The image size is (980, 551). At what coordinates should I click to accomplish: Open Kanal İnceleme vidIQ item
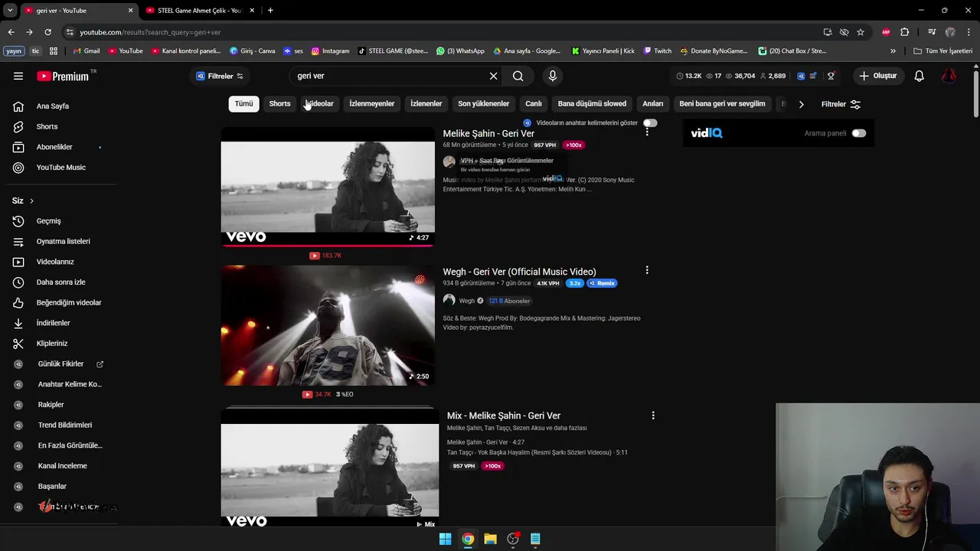tap(62, 466)
